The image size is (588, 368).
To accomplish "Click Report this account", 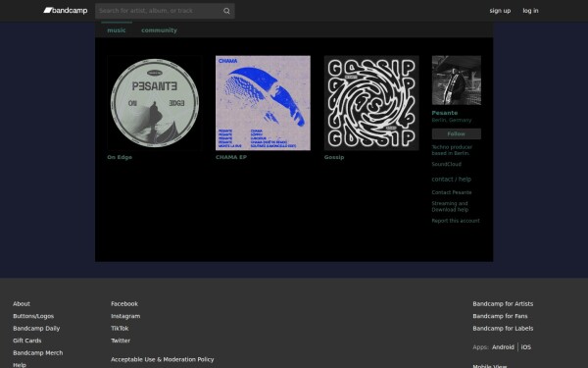I will pos(456,221).
